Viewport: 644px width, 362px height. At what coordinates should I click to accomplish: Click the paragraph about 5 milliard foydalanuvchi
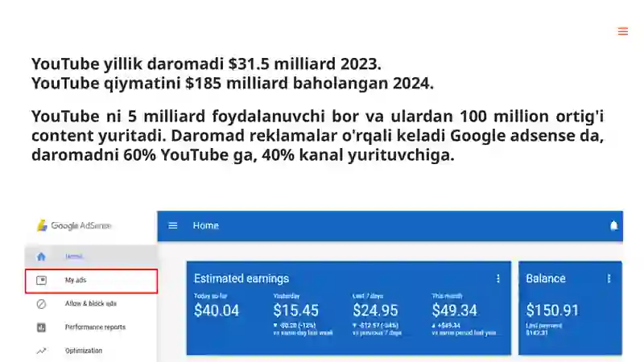tap(317, 135)
